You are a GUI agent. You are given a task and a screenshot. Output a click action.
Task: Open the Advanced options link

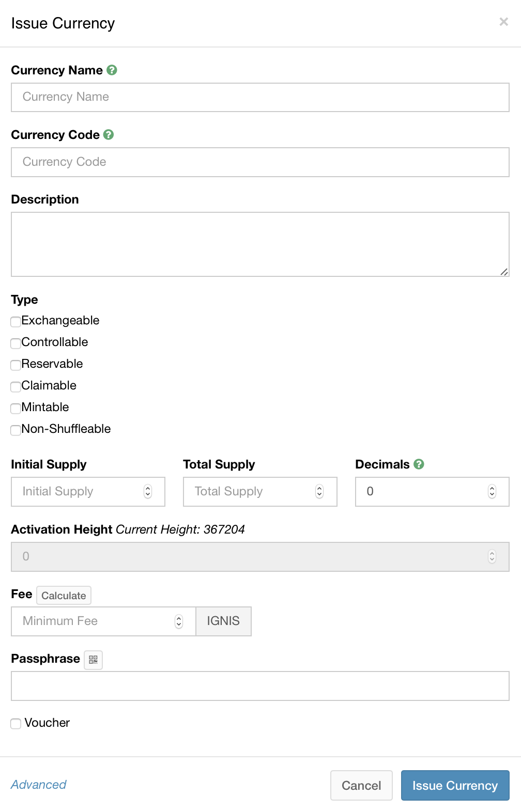[x=39, y=785]
